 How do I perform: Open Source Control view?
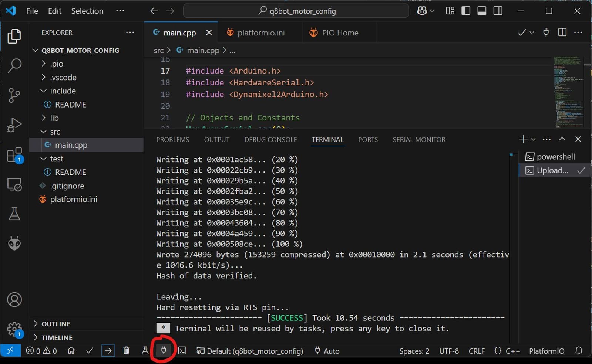pyautogui.click(x=14, y=95)
